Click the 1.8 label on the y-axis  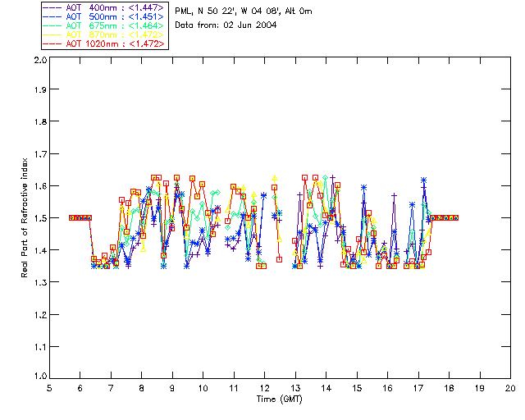pyautogui.click(x=40, y=121)
